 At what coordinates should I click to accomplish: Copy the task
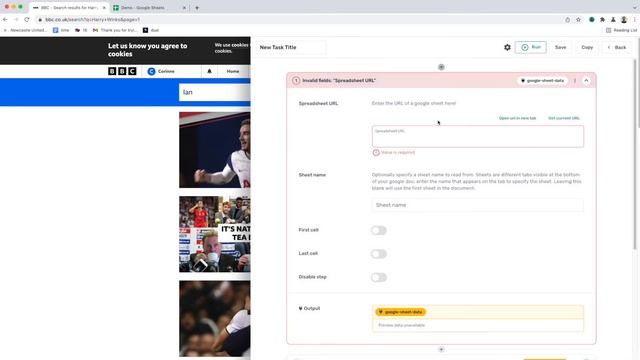(x=587, y=47)
